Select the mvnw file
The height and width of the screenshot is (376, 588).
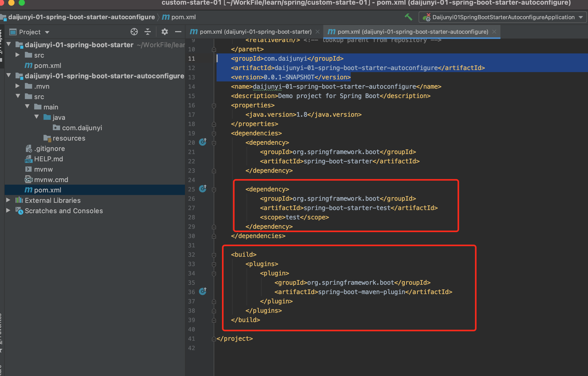[x=43, y=169]
